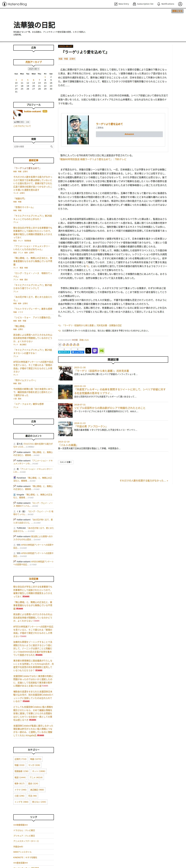Image resolution: width=186 pixels, height=868 pixels.
Task: Open the Subscription list icon
Action: [134, 4]
